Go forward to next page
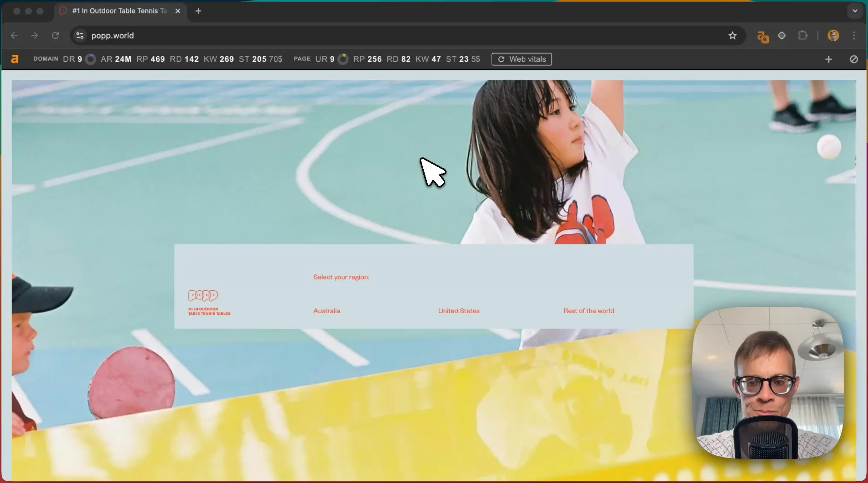 click(x=34, y=35)
